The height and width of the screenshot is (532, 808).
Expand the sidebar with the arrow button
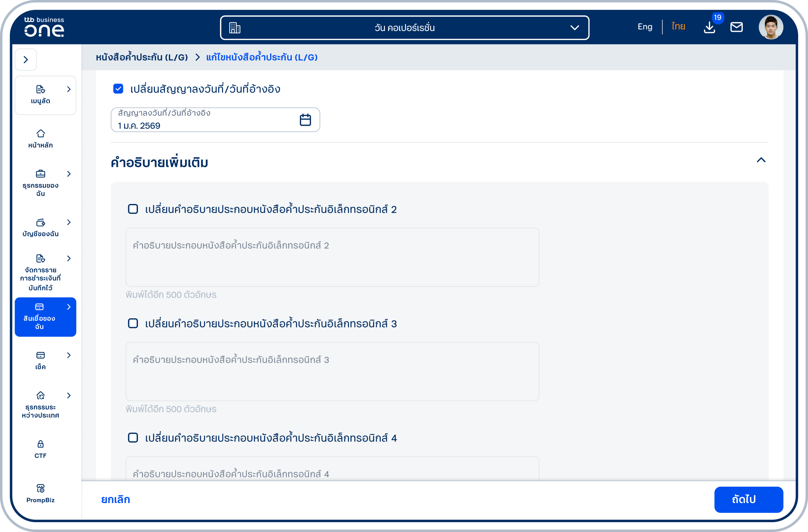(x=26, y=60)
